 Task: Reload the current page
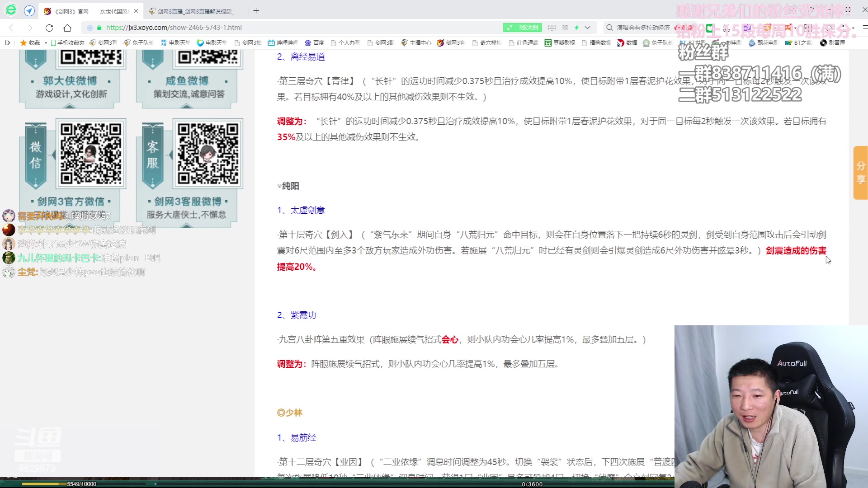point(49,28)
